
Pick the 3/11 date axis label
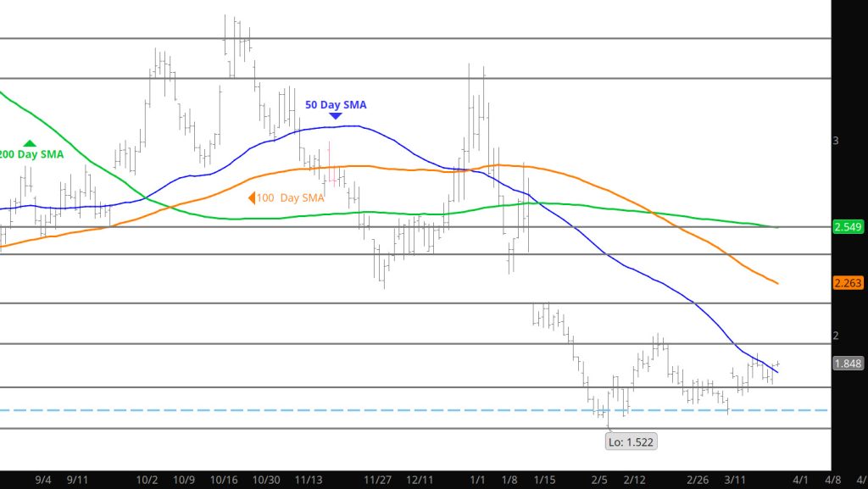(x=735, y=479)
